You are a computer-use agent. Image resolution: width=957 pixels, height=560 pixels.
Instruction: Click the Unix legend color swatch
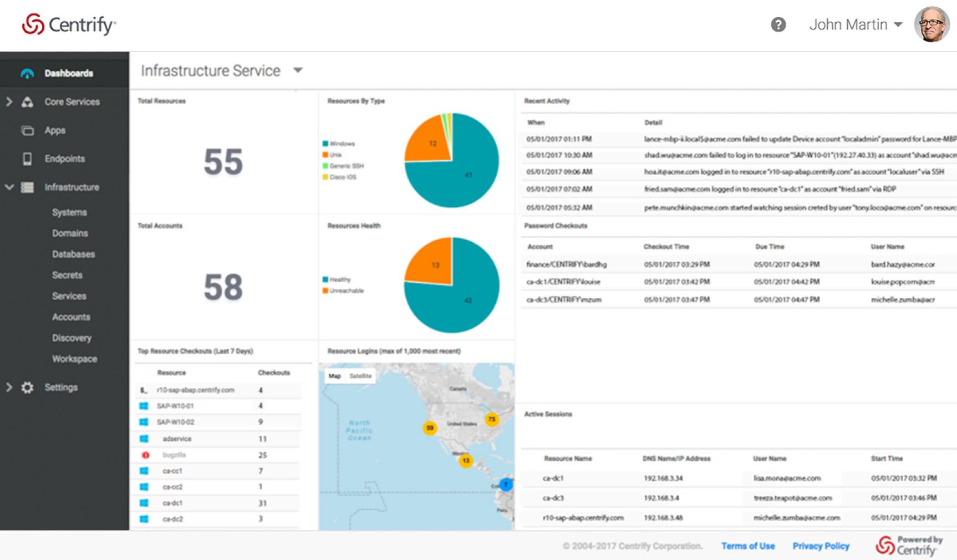[325, 155]
